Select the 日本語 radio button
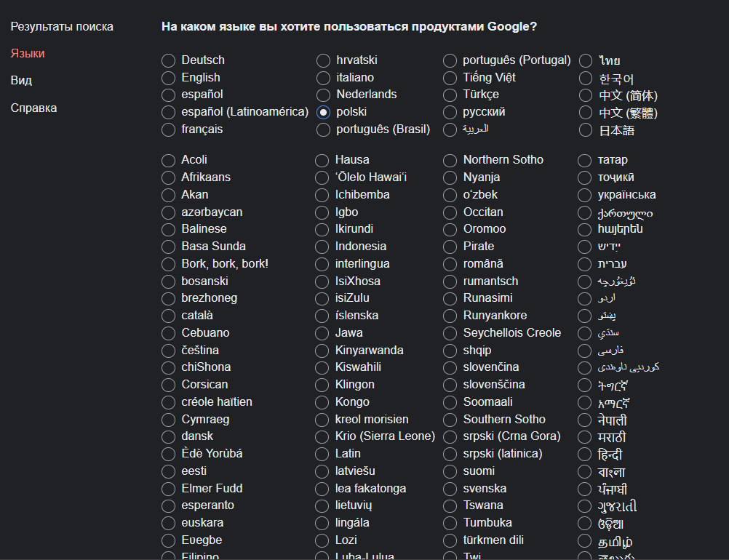 click(586, 130)
